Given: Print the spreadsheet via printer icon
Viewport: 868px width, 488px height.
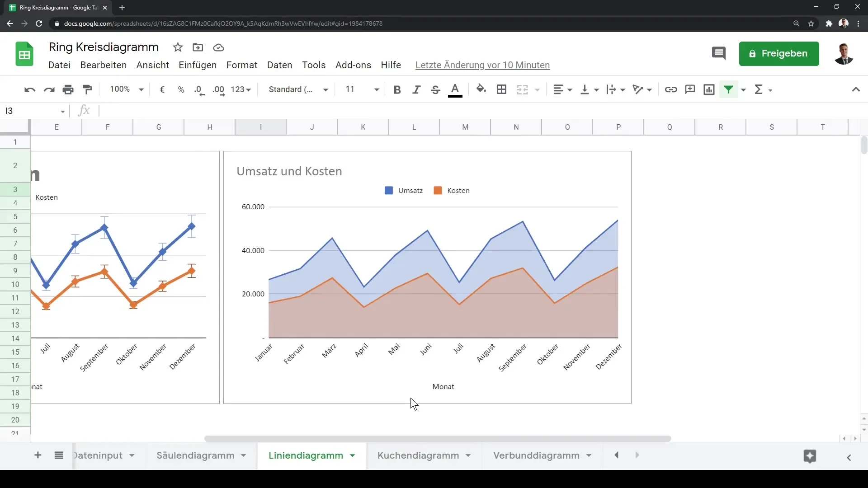Looking at the screenshot, I should (68, 89).
